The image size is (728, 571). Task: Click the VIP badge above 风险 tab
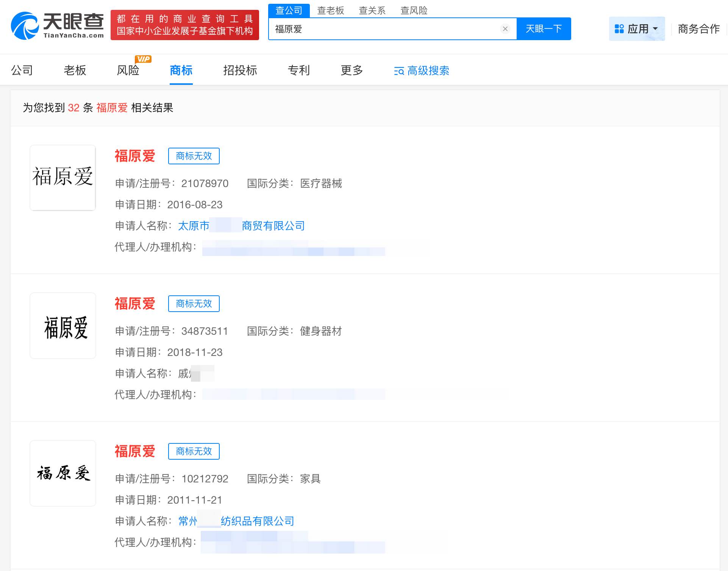click(x=143, y=59)
